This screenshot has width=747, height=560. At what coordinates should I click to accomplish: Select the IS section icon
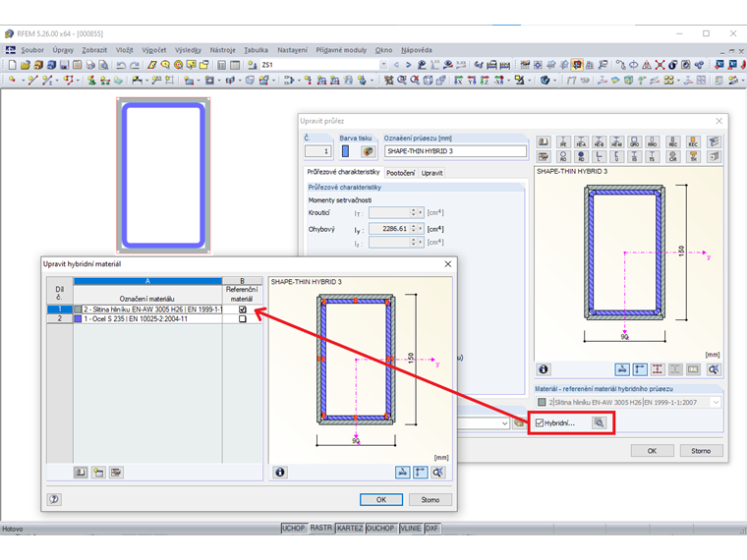click(x=634, y=156)
